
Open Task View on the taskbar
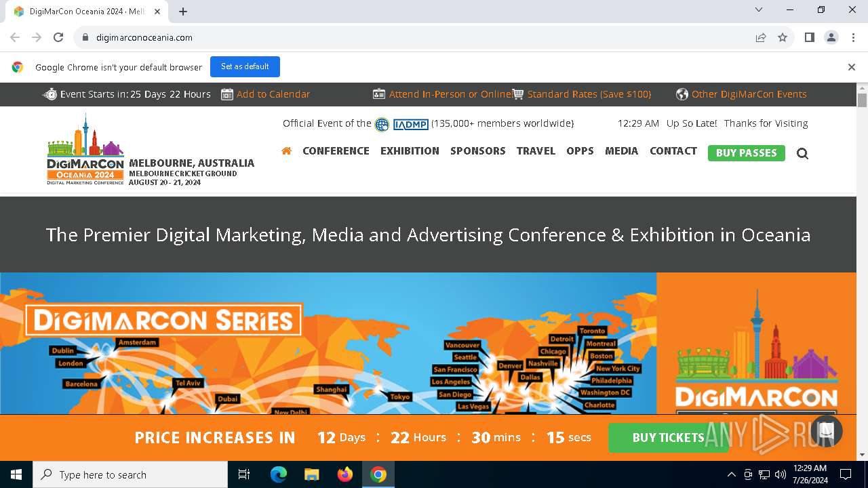(244, 474)
